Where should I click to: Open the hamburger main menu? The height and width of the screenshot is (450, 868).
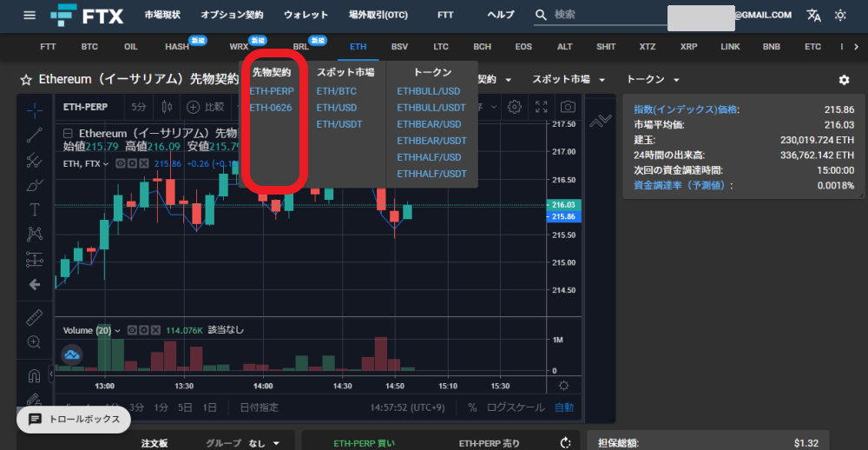[30, 16]
